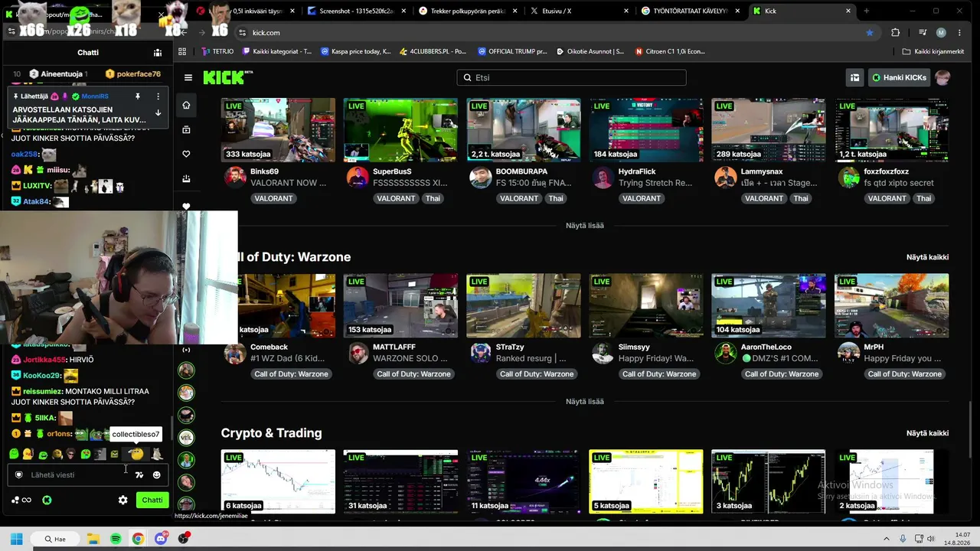Open pinned message three-dot options
This screenshot has height=551, width=980.
coord(158,96)
